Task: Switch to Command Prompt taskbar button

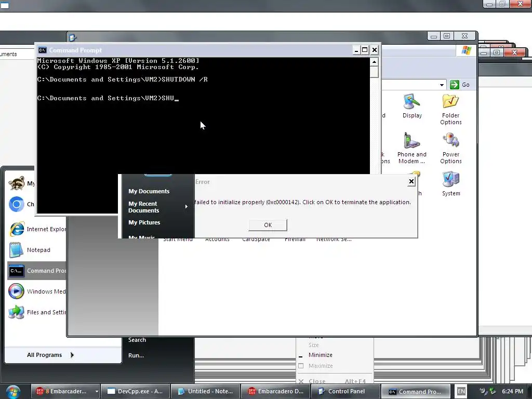Action: [x=416, y=391]
